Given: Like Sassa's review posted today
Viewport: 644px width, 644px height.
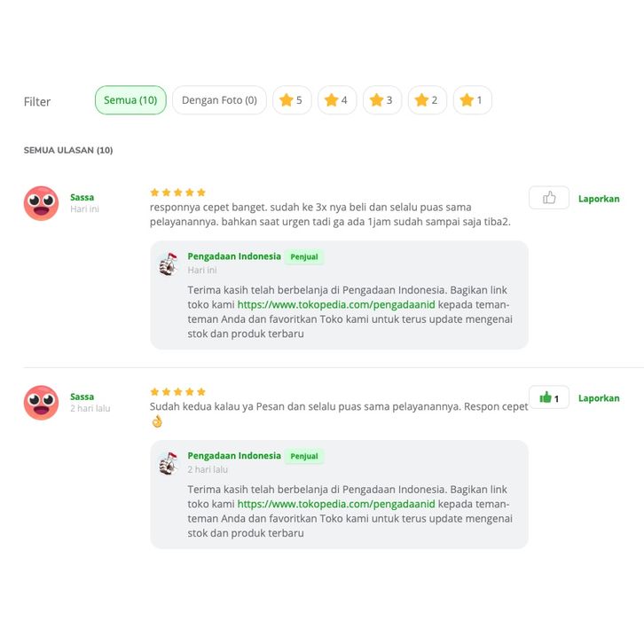Looking at the screenshot, I should 549,198.
